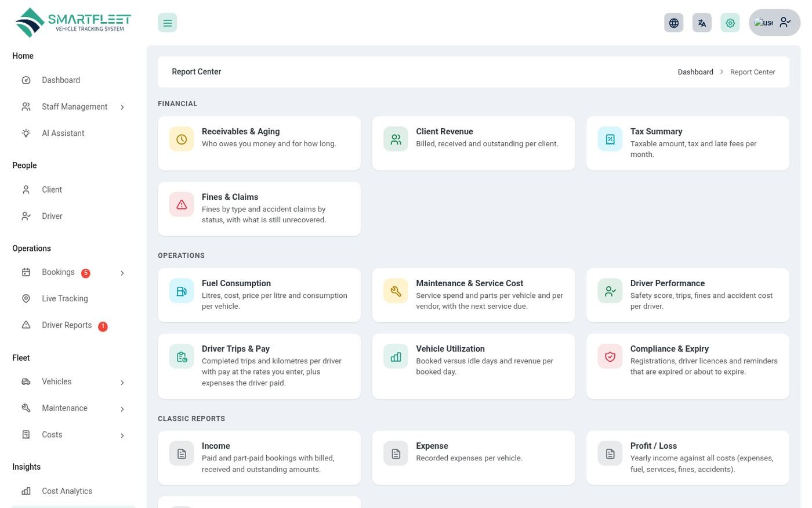Open AI Assistant in the sidebar

click(73, 133)
